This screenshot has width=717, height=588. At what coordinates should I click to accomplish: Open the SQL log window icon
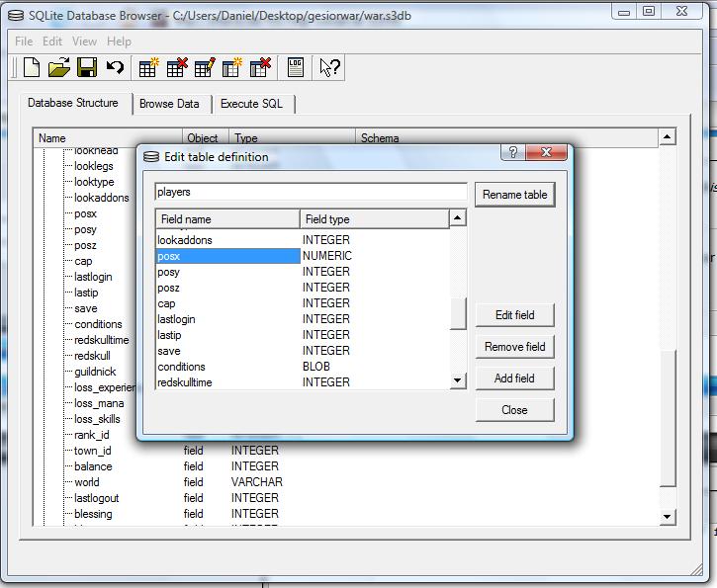[x=296, y=67]
